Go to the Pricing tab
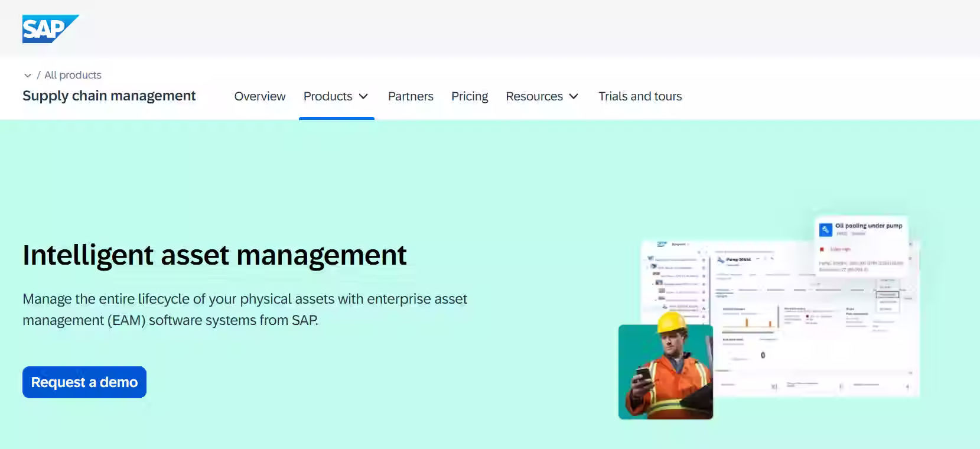This screenshot has height=449, width=980. 470,96
